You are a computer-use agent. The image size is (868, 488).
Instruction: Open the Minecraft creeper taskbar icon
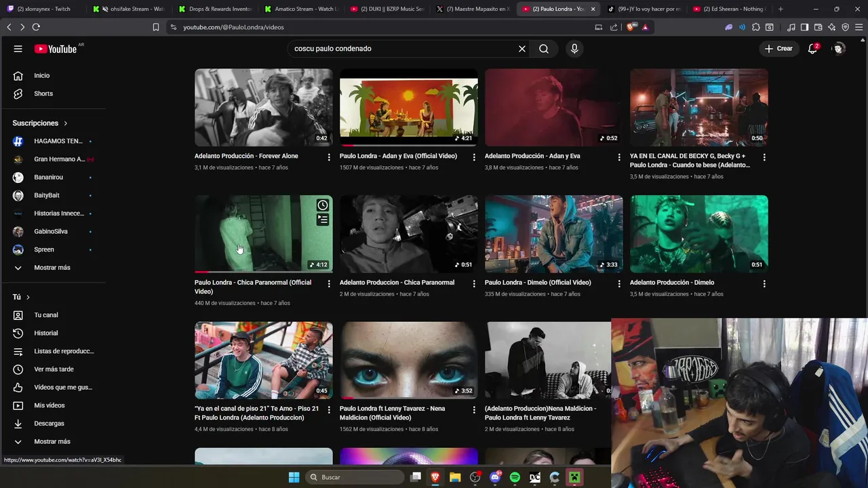pyautogui.click(x=574, y=477)
